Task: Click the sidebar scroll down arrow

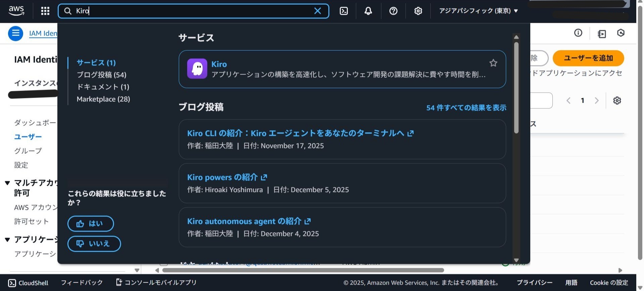Action: click(137, 270)
